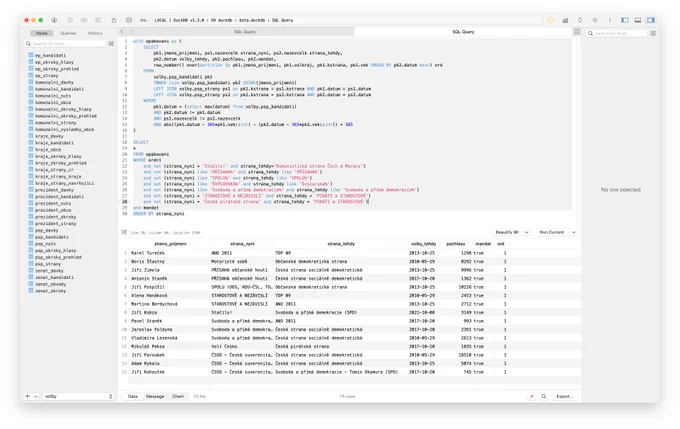
Task: Click the connect (plug) toolbar icon
Action: (x=54, y=20)
